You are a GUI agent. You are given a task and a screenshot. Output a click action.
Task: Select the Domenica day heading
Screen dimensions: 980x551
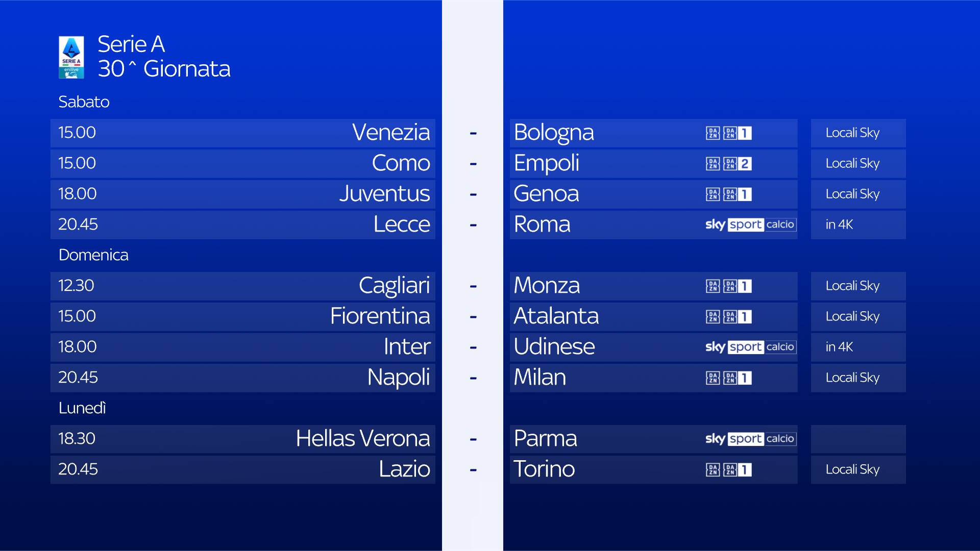(x=93, y=255)
